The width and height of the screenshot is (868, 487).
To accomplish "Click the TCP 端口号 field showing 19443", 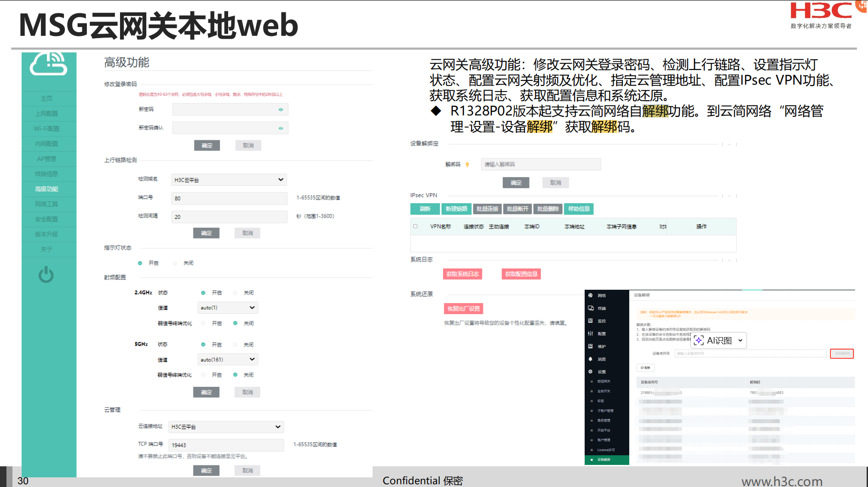I will click(226, 445).
